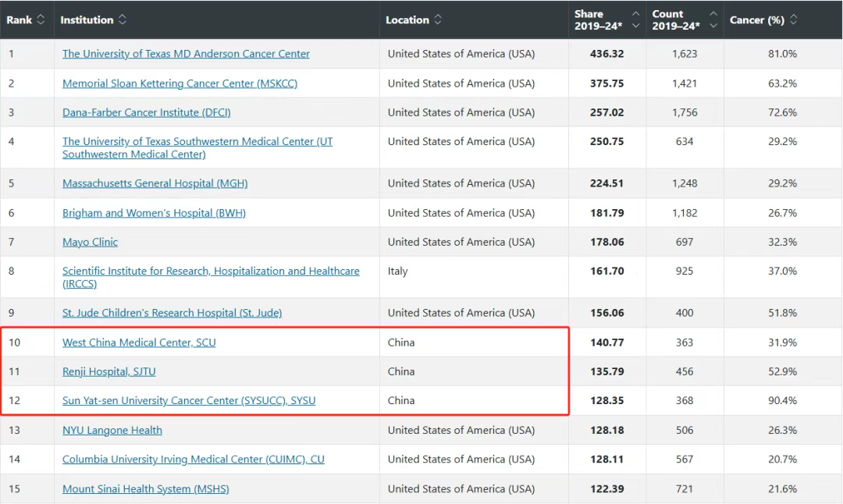
Task: Open Mayo Clinic link
Action: [90, 242]
